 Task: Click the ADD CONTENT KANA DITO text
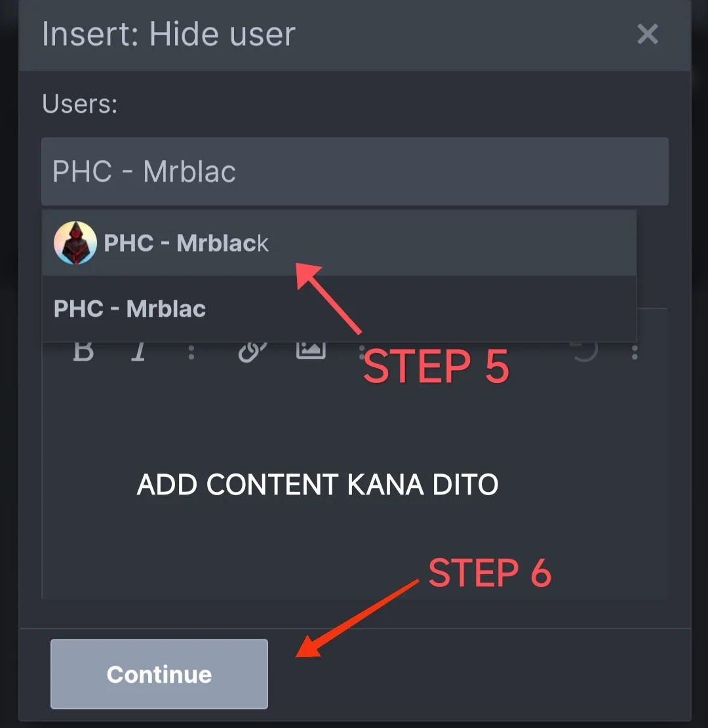point(317,484)
